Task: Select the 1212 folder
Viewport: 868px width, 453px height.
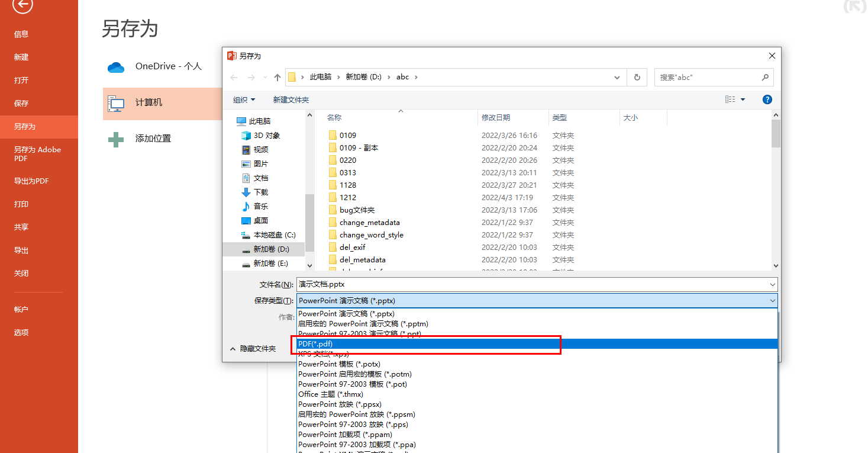Action: [x=348, y=198]
